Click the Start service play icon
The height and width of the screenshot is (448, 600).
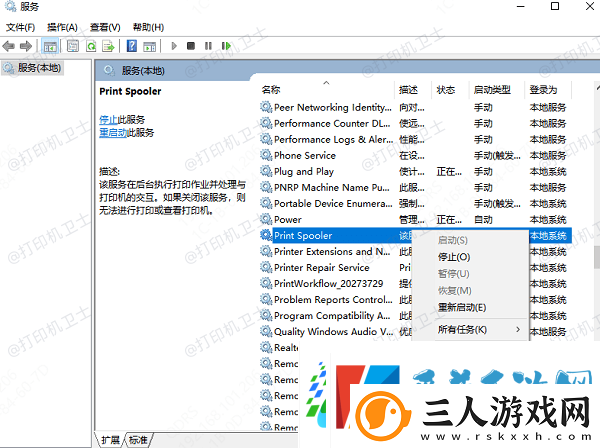174,46
